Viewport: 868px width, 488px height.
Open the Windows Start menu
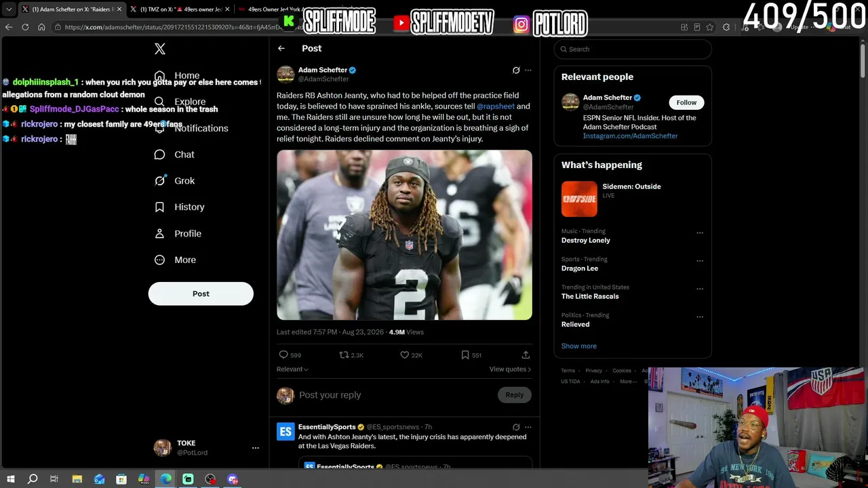(10, 479)
